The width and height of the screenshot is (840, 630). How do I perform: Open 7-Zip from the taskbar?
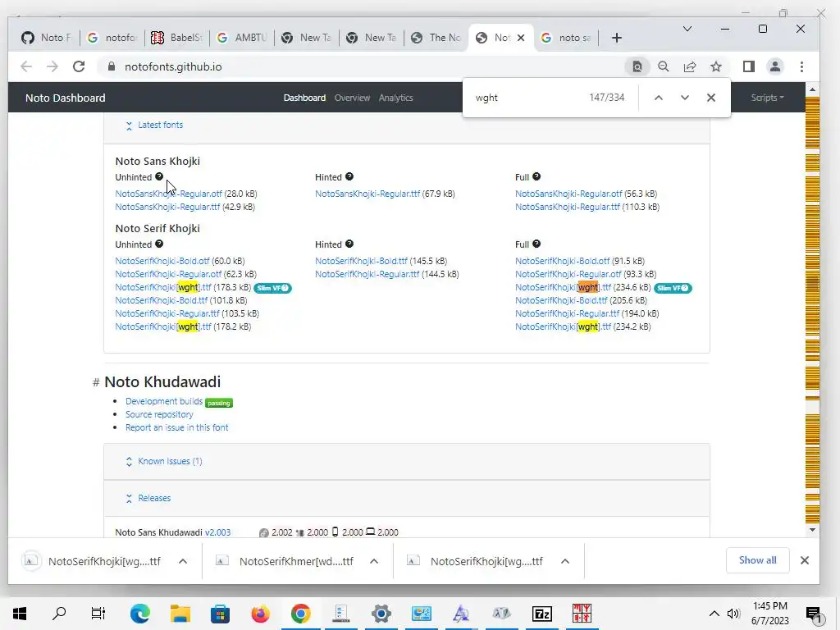pos(541,614)
